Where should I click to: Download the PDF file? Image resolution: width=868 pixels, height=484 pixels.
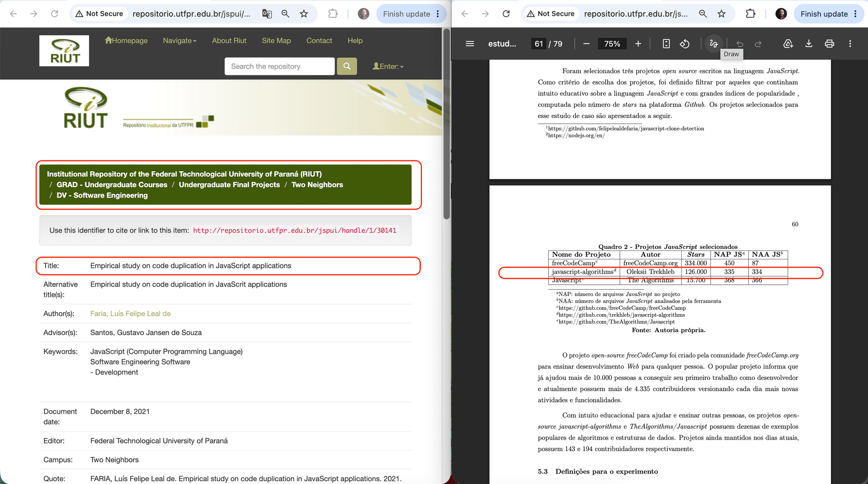point(809,44)
